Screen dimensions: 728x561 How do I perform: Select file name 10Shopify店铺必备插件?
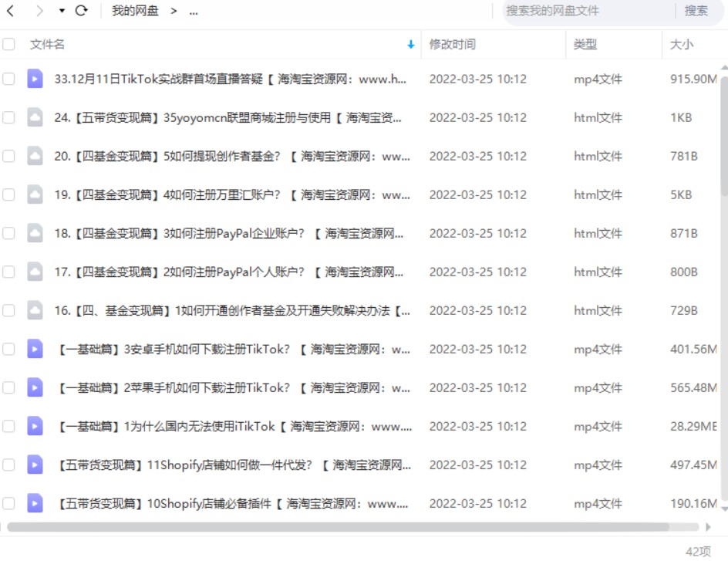232,503
